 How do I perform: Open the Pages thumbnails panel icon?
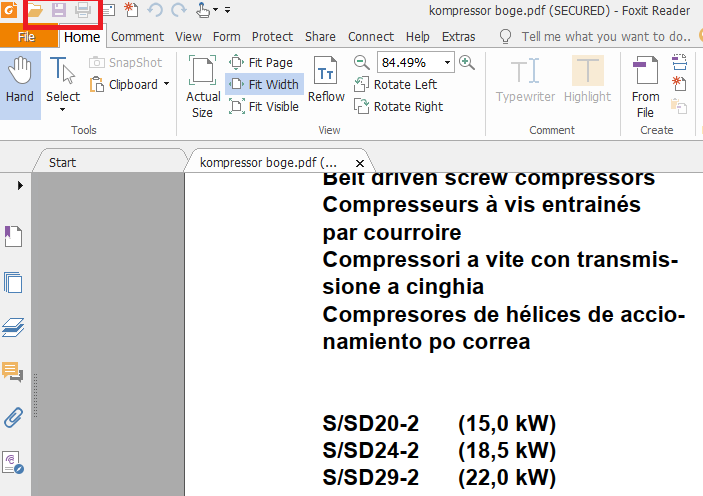pos(13,283)
